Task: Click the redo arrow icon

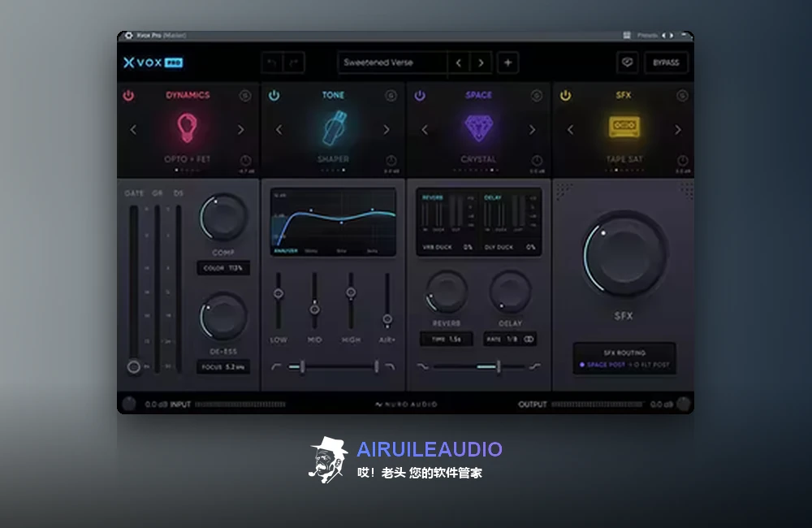Action: pyautogui.click(x=294, y=63)
